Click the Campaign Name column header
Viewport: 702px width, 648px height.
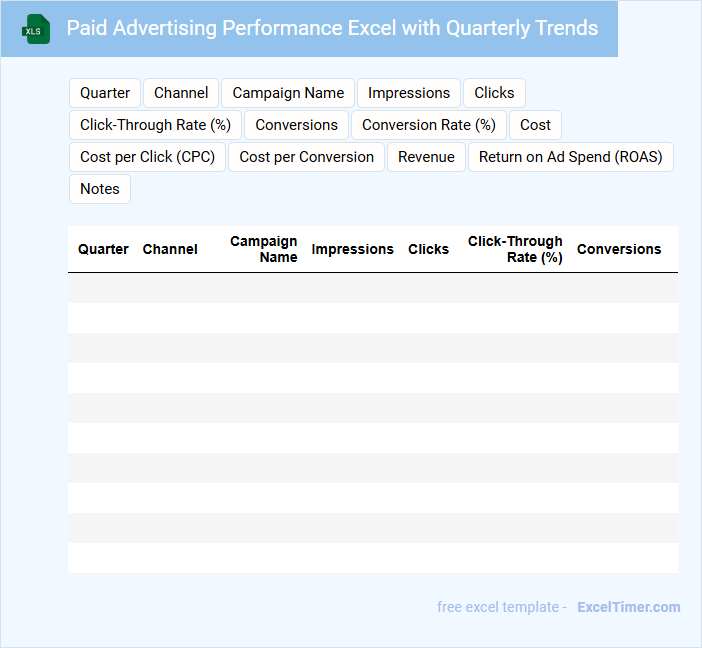pos(264,249)
